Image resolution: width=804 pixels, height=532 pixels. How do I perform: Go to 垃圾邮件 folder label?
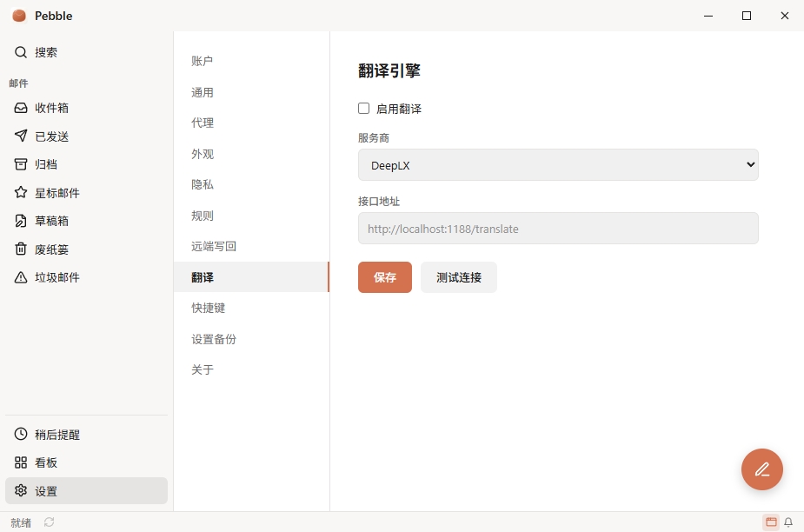pos(57,277)
